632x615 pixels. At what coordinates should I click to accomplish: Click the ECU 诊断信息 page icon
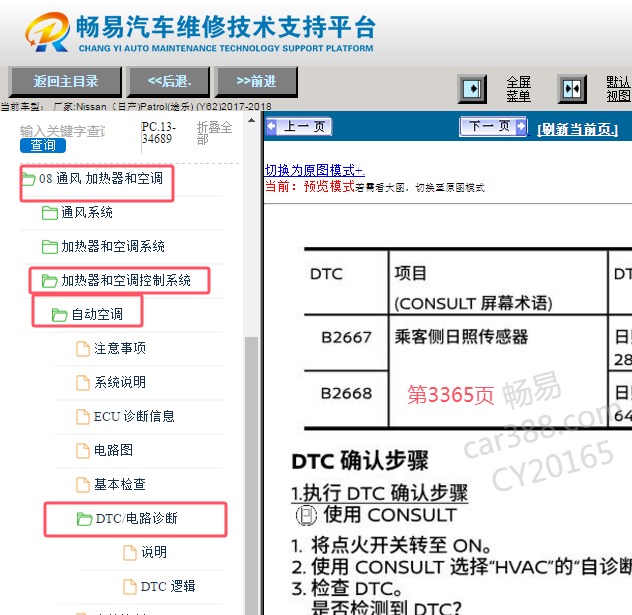click(x=83, y=416)
